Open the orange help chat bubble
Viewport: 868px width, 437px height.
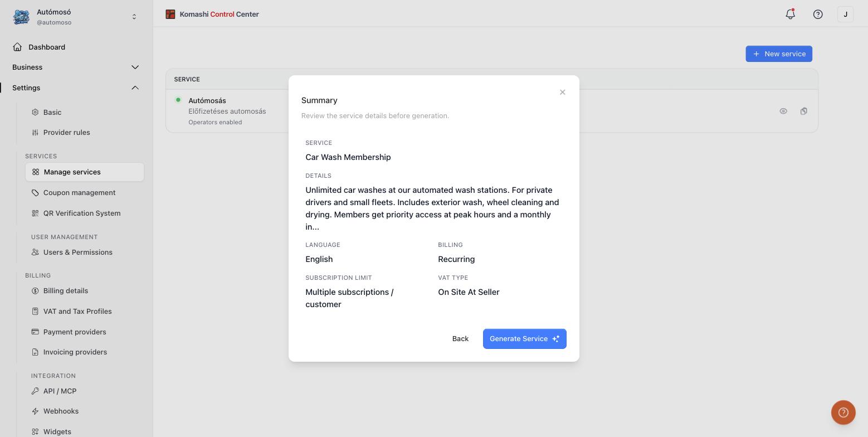(843, 412)
